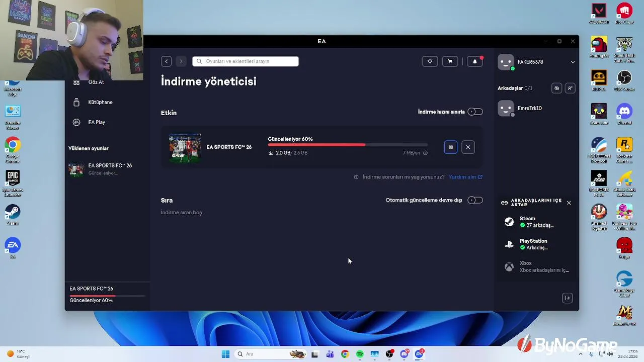Open the Discord desktop shortcut
Image resolution: width=644 pixels, height=362 pixels.
click(x=624, y=114)
